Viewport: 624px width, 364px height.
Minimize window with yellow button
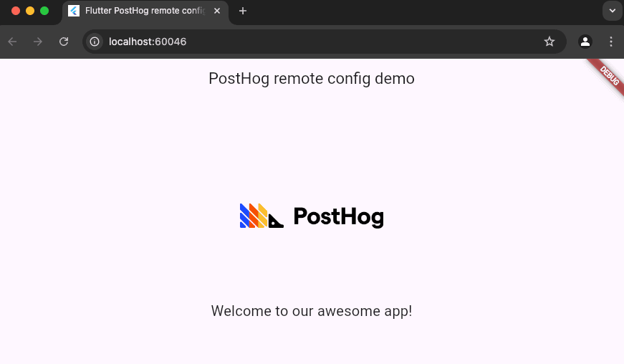(x=30, y=11)
